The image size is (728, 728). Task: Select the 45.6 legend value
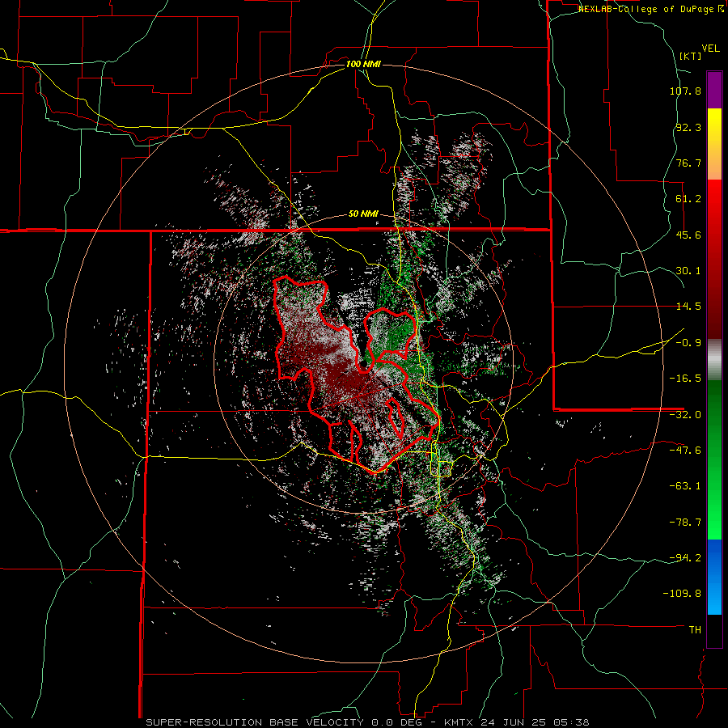point(688,235)
